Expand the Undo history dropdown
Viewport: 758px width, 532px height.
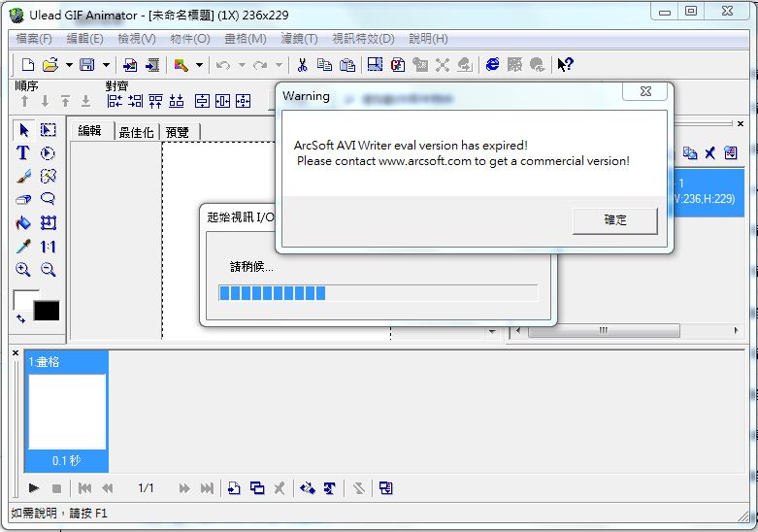pyautogui.click(x=242, y=65)
